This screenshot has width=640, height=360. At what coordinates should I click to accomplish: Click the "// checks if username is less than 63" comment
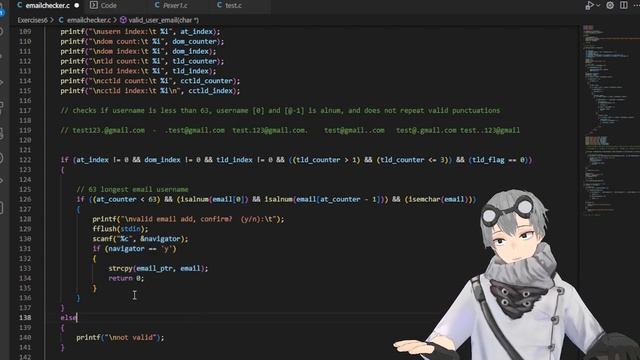(x=280, y=111)
